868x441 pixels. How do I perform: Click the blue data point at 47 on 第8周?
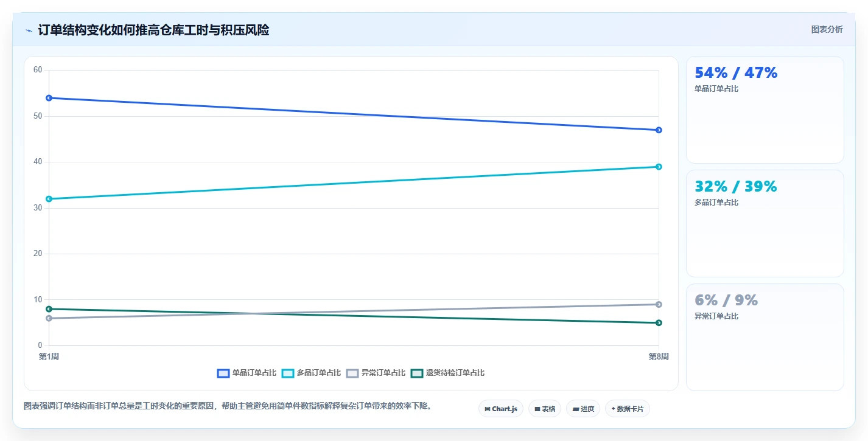click(x=659, y=130)
